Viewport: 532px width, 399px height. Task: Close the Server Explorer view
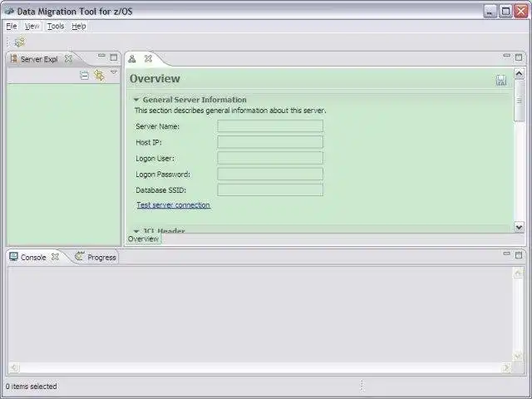[68, 59]
